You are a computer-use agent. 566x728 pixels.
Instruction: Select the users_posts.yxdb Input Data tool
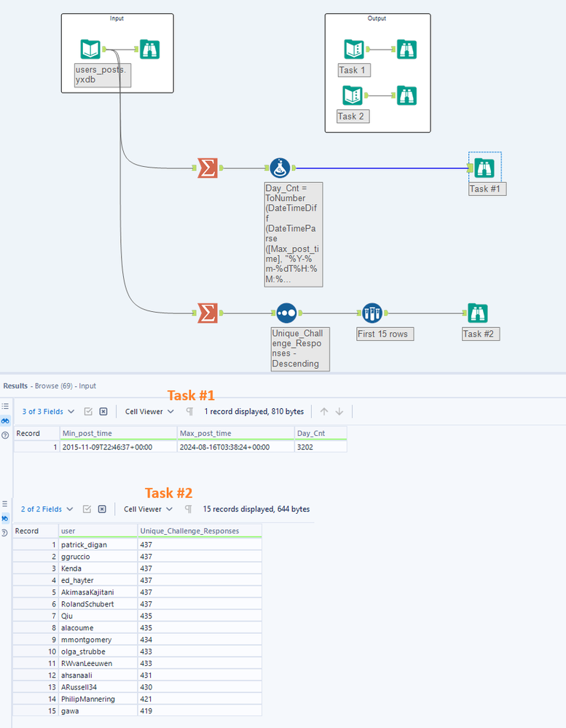click(90, 50)
